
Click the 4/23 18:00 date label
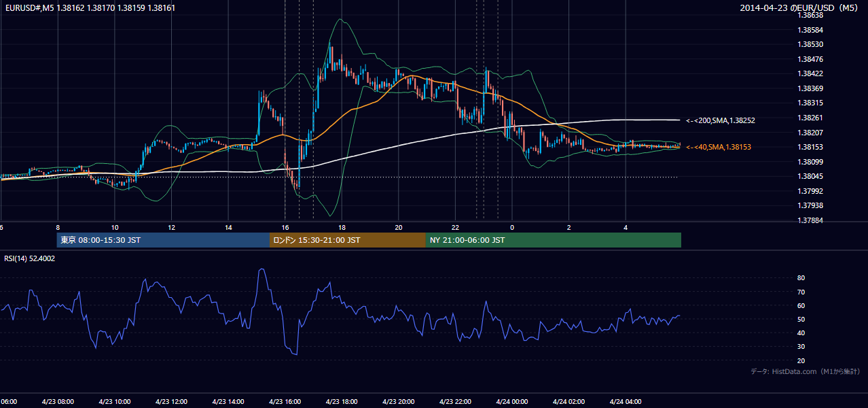pyautogui.click(x=342, y=402)
